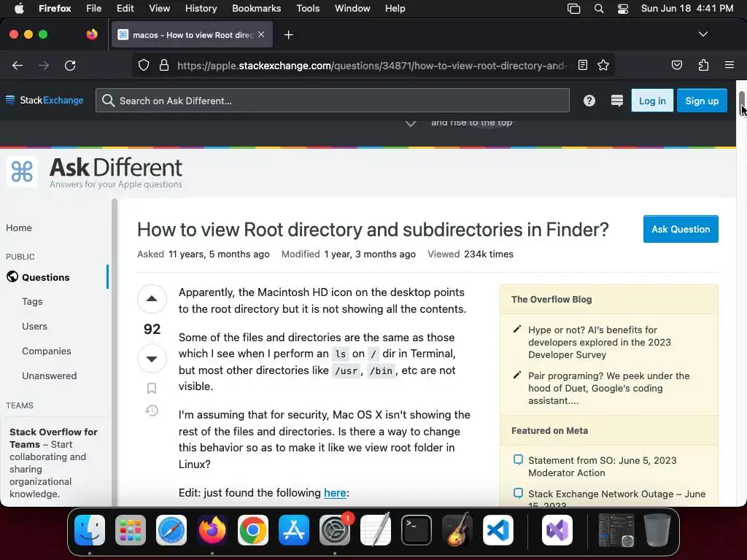This screenshot has height=560, width=747.
Task: Open Finder from the Dock
Action: (x=90, y=530)
